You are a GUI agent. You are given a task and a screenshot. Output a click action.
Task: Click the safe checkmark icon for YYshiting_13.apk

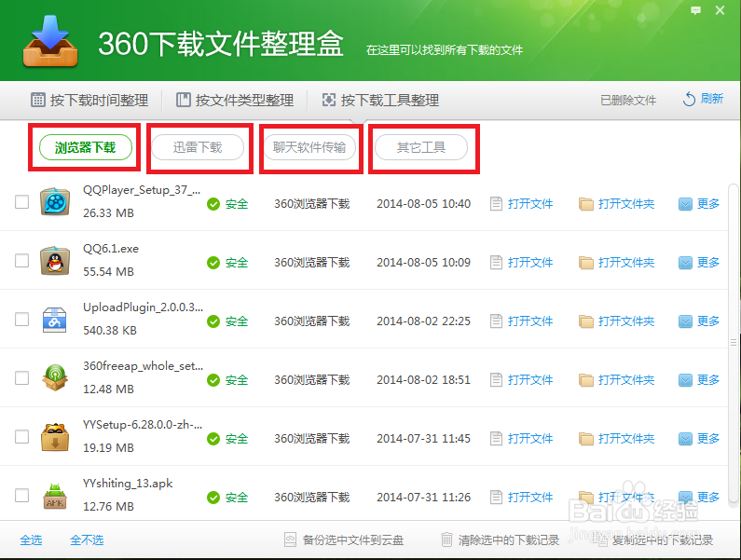213,498
